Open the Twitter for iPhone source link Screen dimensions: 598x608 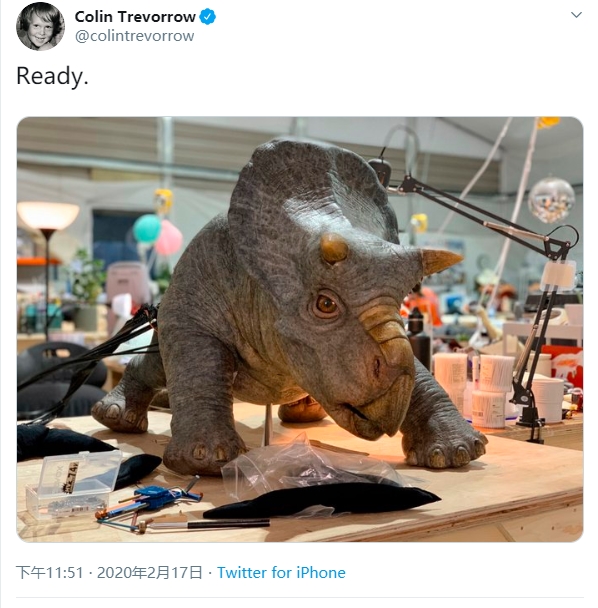point(281,572)
